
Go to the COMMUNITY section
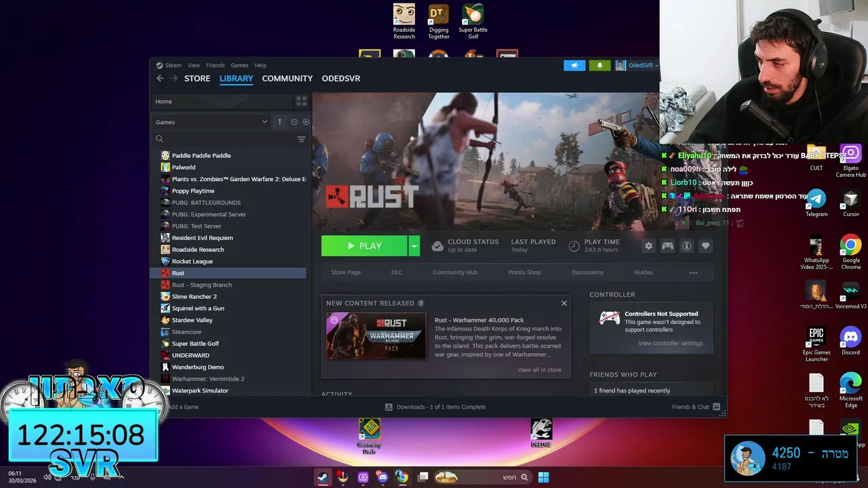point(287,79)
